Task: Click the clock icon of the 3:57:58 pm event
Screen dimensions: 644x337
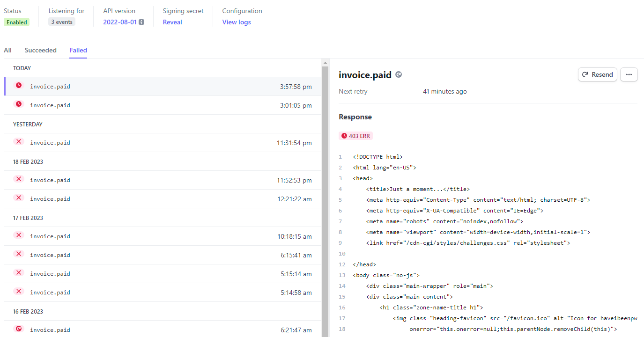Action: pyautogui.click(x=19, y=85)
